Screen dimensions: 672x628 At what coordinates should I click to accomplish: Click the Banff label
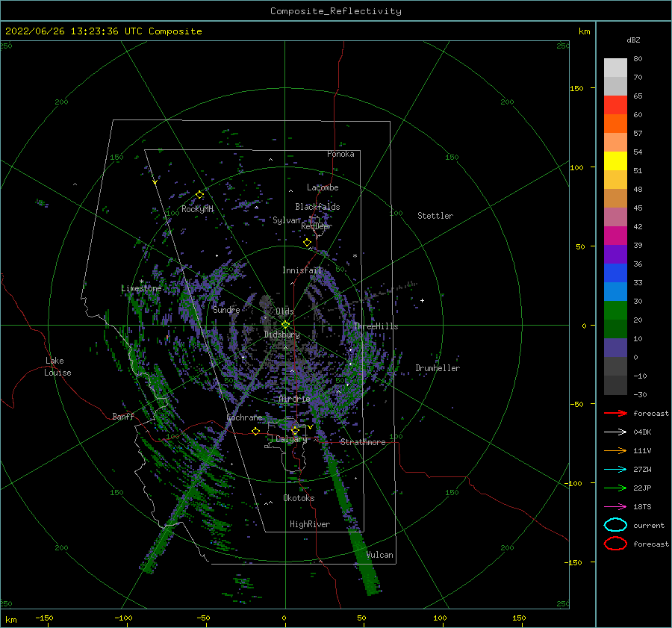coord(123,417)
